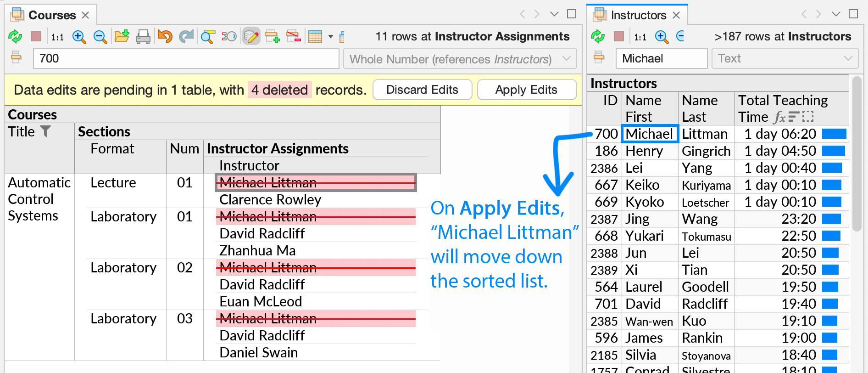Click the Instructors vertical scrollbar
Image resolution: width=868 pixels, height=373 pixels.
857,154
